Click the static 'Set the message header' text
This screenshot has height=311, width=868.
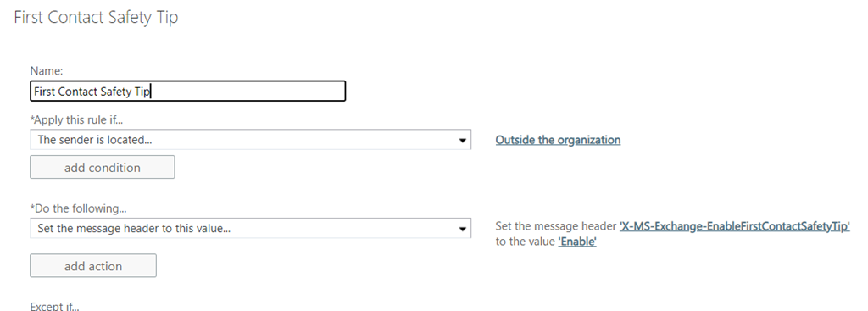coord(556,225)
